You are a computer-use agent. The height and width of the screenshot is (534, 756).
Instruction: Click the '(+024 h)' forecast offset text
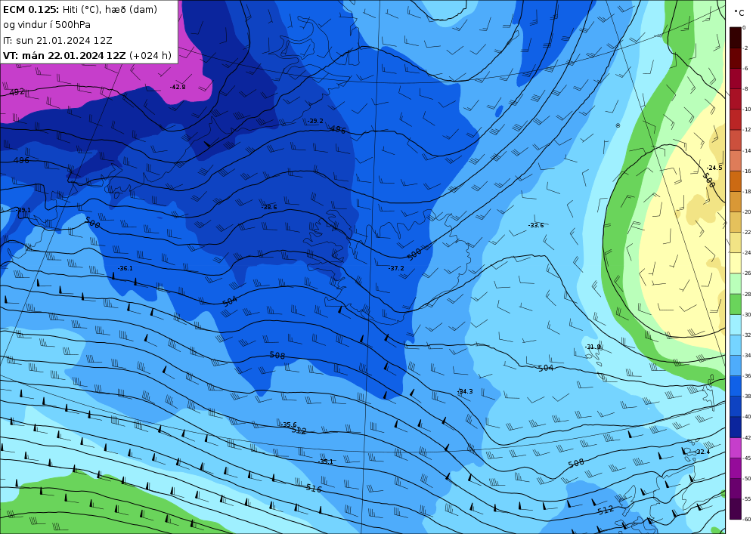click(150, 55)
